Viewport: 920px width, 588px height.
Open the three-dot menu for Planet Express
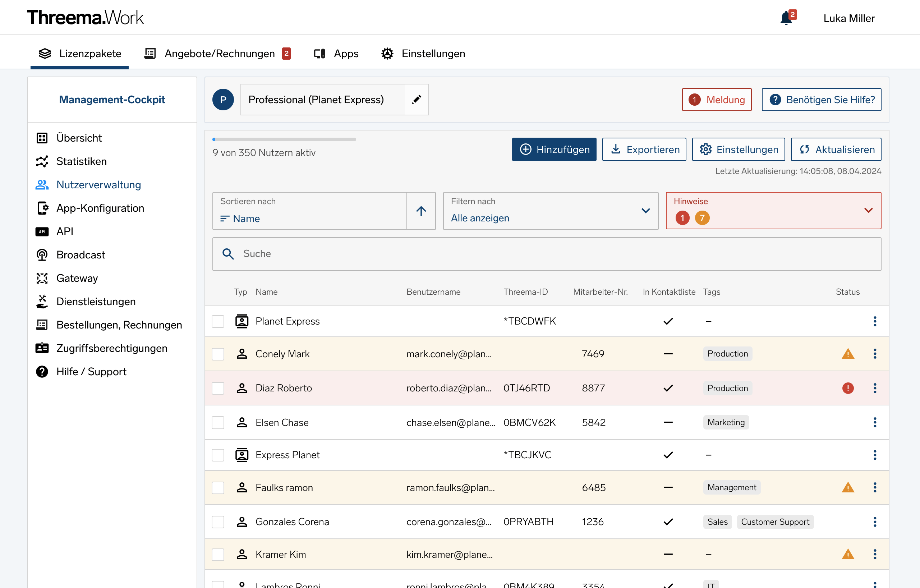pyautogui.click(x=875, y=321)
